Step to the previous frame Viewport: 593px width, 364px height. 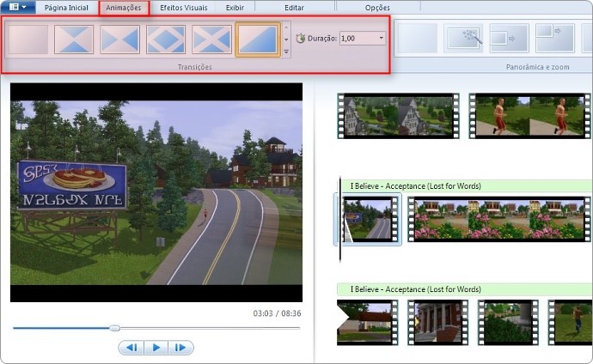pos(131,348)
